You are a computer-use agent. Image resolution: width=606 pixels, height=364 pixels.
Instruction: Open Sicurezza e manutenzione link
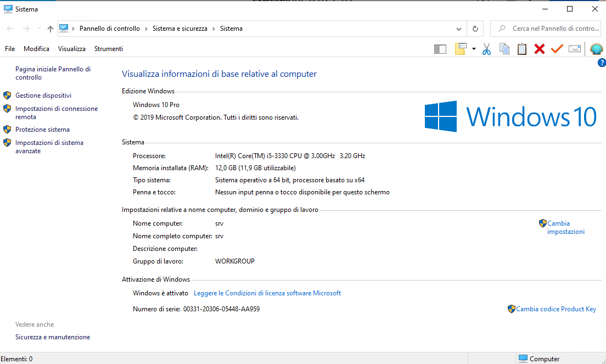click(53, 337)
